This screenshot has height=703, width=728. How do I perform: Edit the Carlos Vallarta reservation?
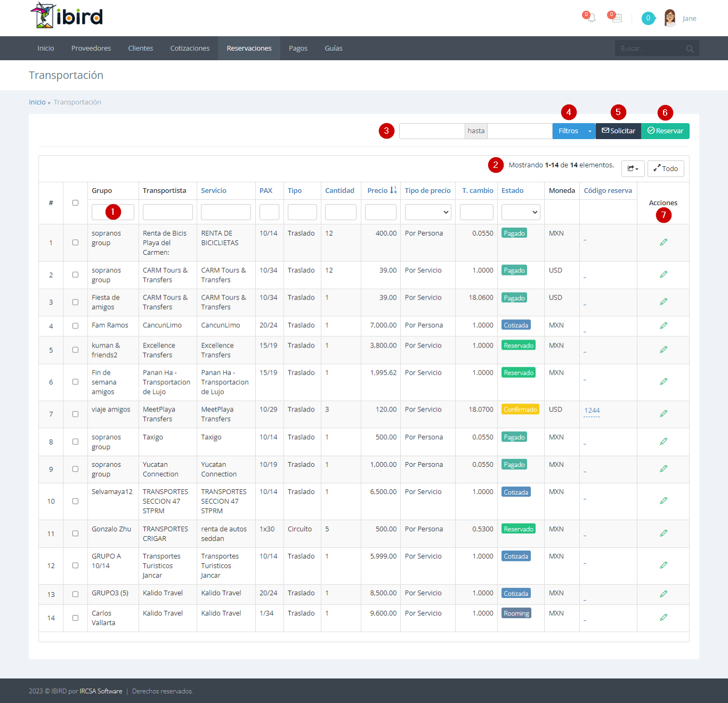click(664, 617)
